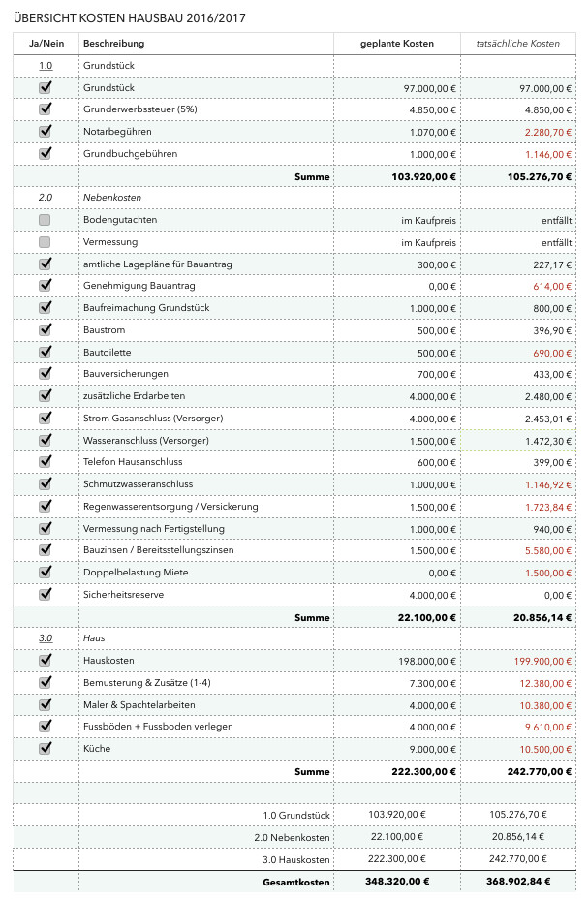This screenshot has height=901, width=588.
Task: Toggle the Doppelbelastung Miete checkbox
Action: 45,573
